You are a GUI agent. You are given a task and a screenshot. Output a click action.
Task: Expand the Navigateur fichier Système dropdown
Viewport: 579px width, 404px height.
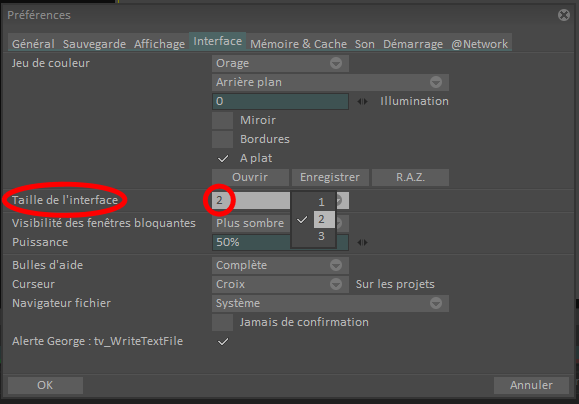tap(330, 303)
